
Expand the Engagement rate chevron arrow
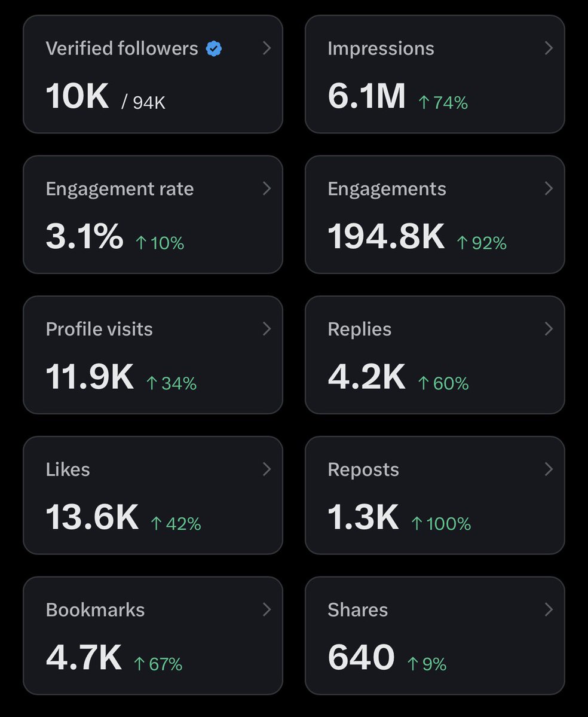(267, 188)
